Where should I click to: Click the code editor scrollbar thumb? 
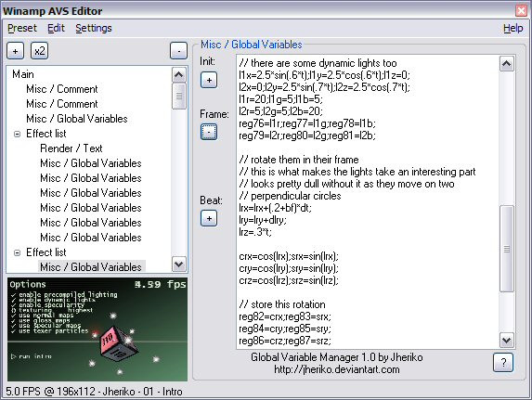[507, 249]
